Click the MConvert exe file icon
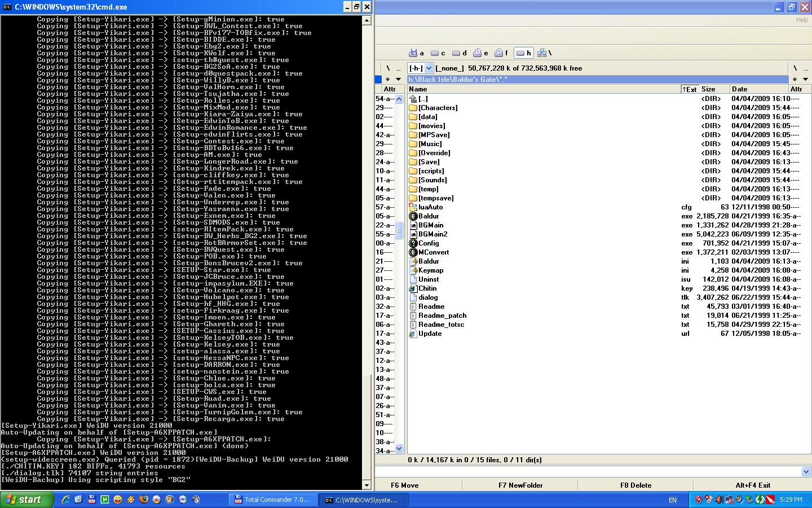This screenshot has height=508, width=812. pos(413,252)
